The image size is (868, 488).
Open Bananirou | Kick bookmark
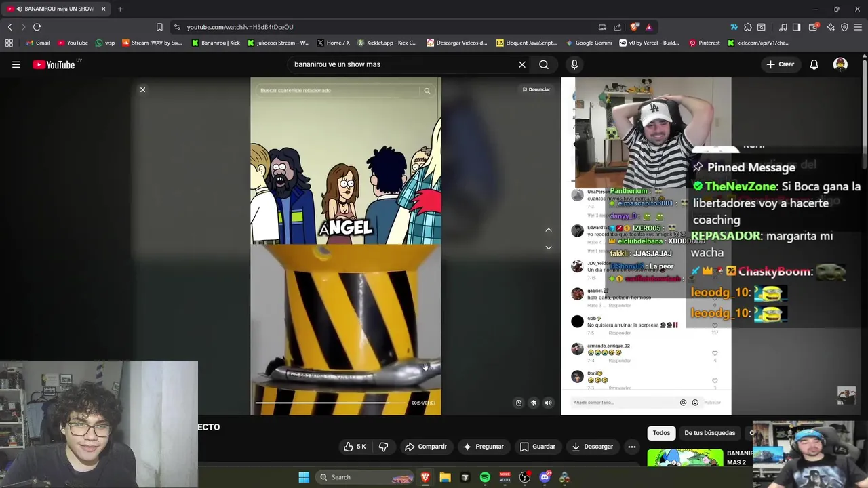pyautogui.click(x=216, y=43)
